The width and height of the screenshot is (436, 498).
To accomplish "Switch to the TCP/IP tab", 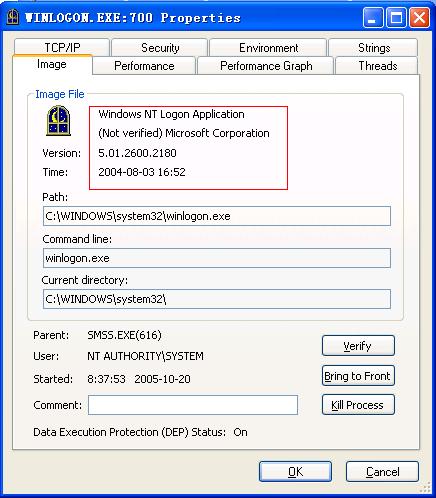I will 62,47.
